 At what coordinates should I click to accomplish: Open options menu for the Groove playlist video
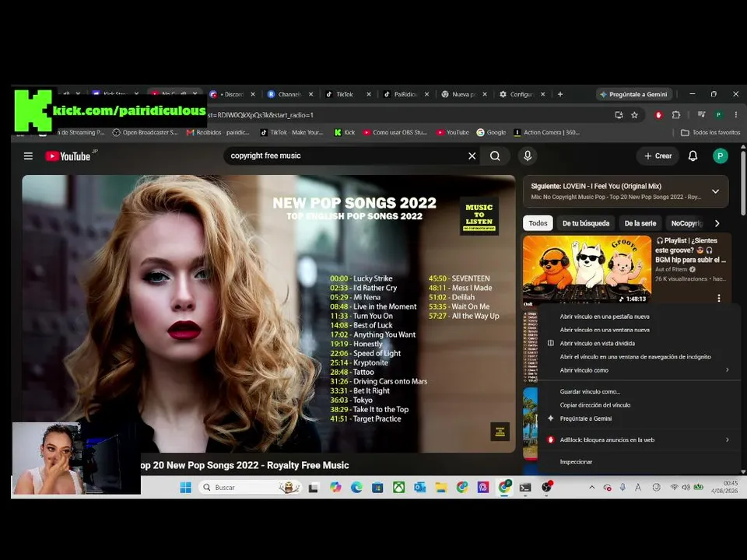point(718,298)
